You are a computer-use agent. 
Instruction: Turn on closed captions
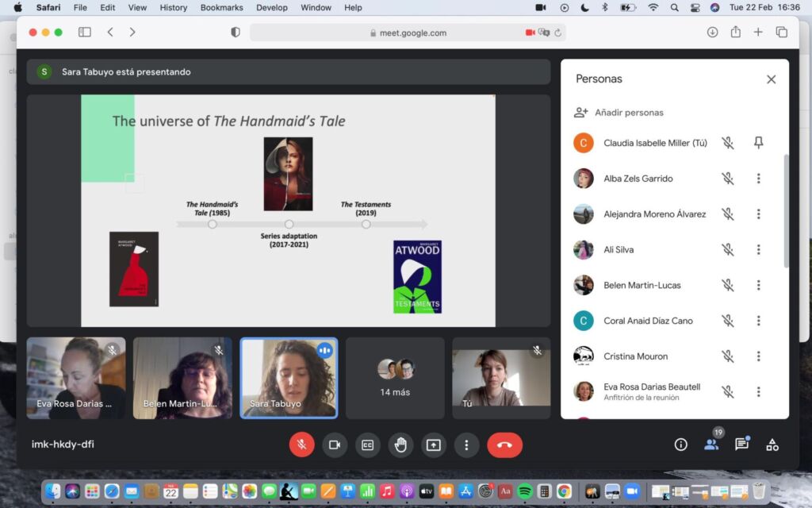tap(367, 444)
